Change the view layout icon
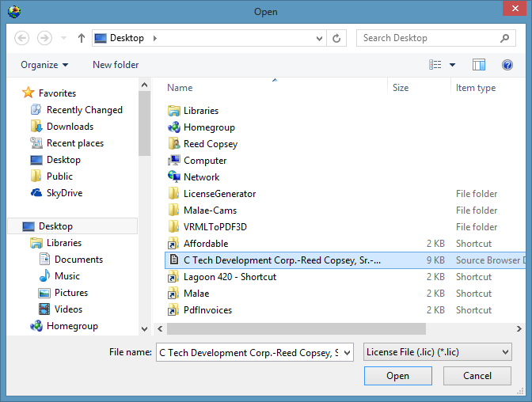The width and height of the screenshot is (532, 402). pos(435,64)
